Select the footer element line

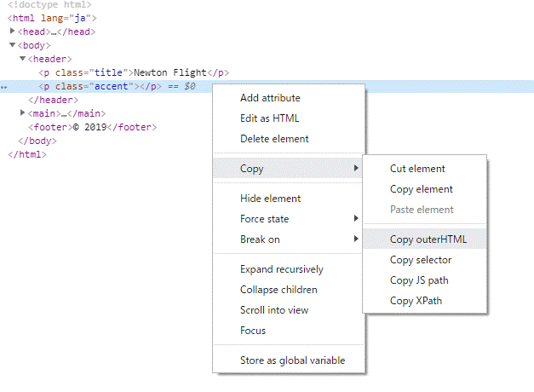click(92, 127)
